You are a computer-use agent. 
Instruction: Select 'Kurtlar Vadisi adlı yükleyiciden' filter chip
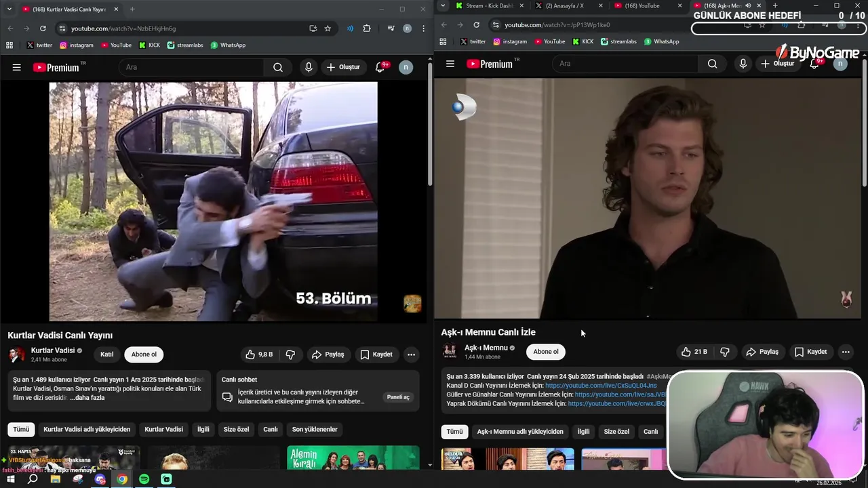87,429
